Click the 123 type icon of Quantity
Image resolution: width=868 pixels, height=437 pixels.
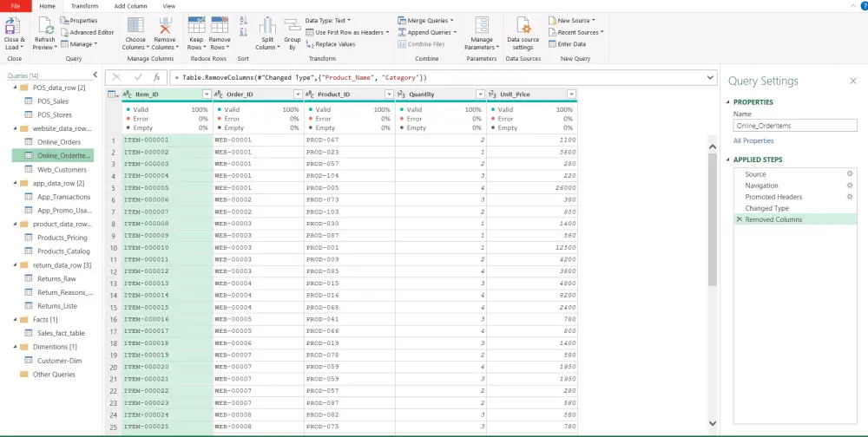(401, 95)
